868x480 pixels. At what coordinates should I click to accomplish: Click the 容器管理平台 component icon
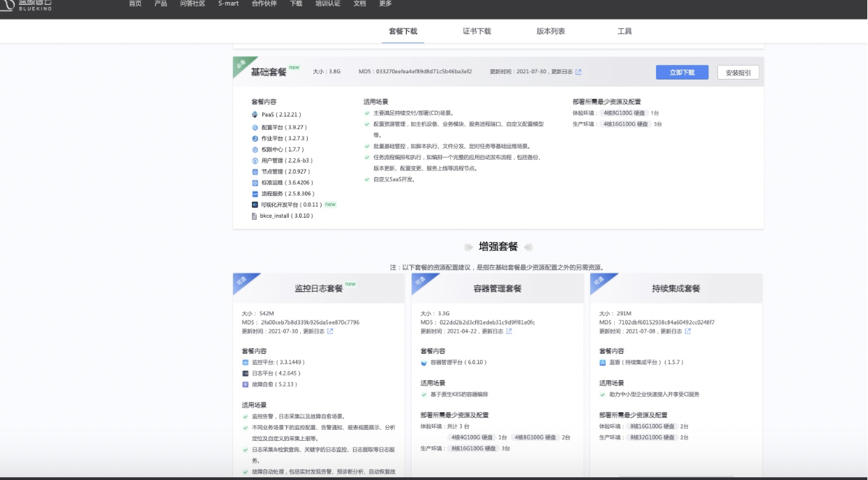[424, 363]
